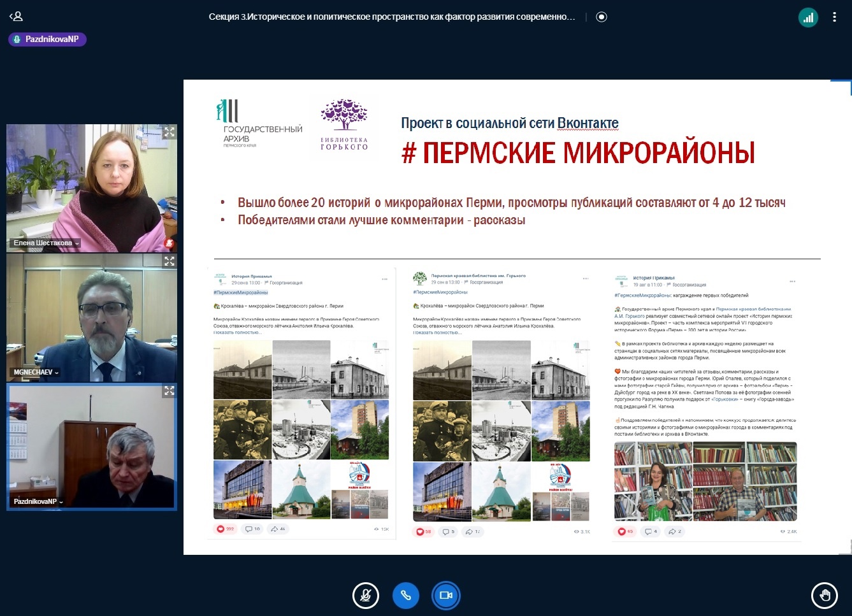Screen dimensions: 852x616
Task: Select Елена Шестакова webcam video
Action: click(x=92, y=188)
